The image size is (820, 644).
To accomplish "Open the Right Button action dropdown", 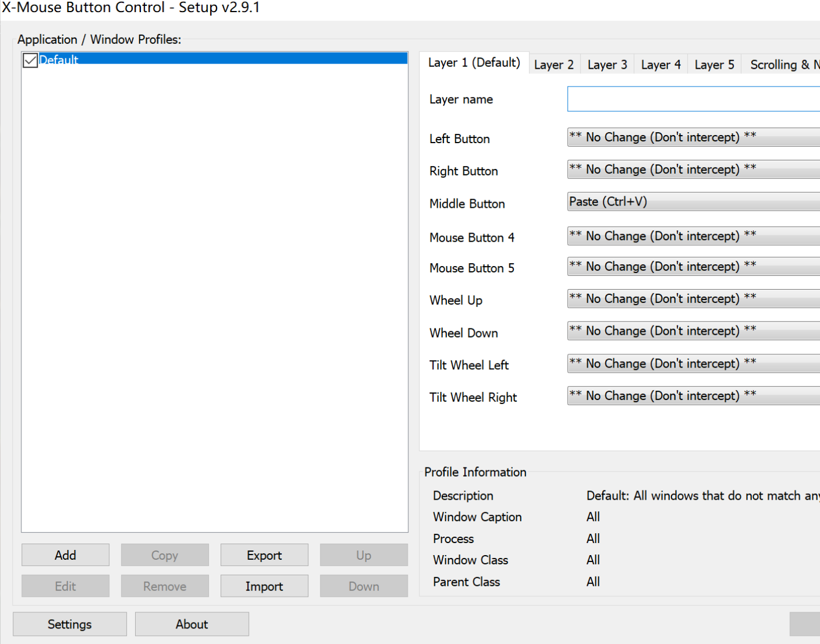I will [694, 170].
